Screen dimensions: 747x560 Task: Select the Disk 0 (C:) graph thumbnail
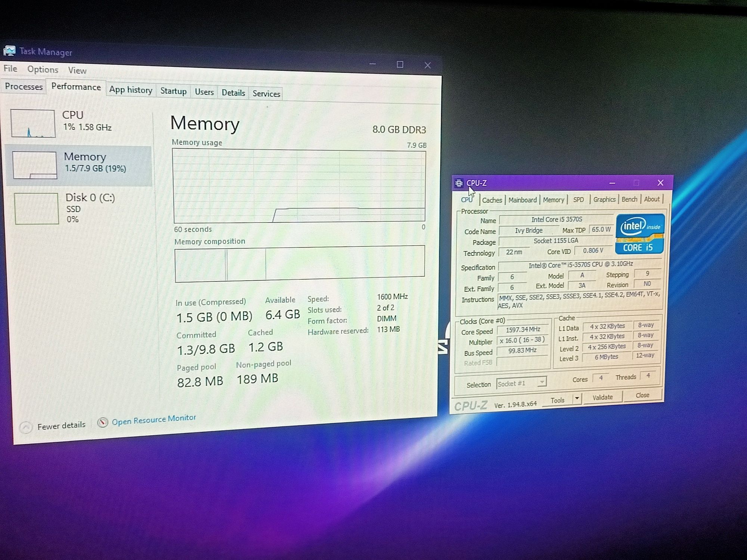pos(37,208)
